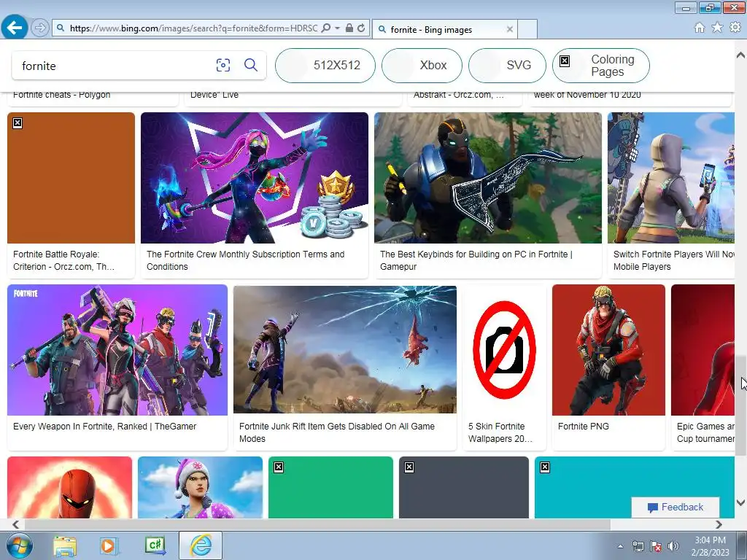Click the browser forward arrow button

[40, 28]
